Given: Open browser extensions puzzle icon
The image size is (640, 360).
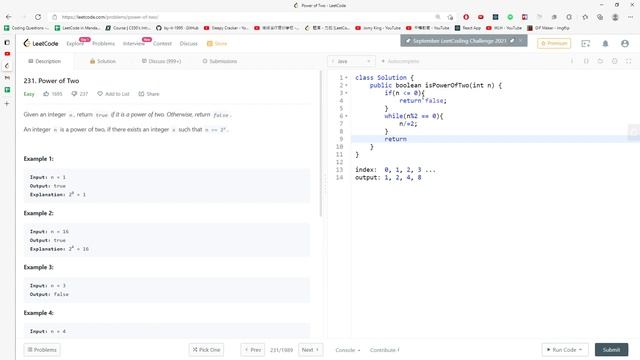Looking at the screenshot, I should click(569, 17).
